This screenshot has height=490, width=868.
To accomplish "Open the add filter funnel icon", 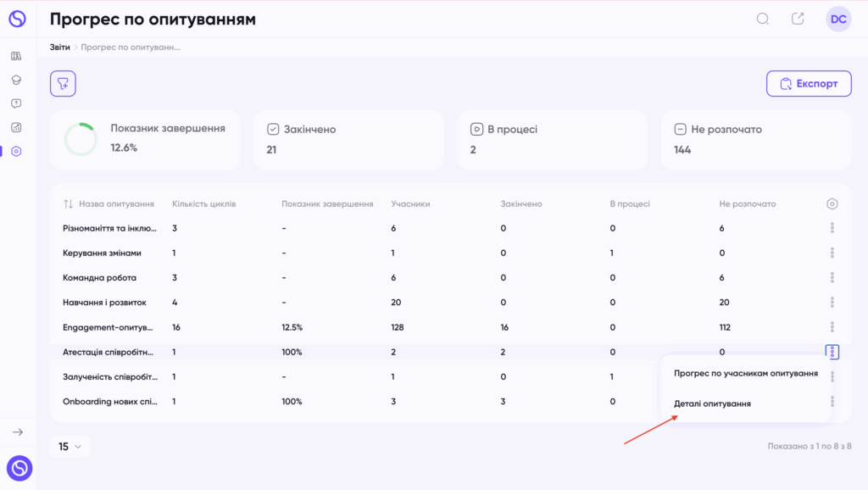I will (x=63, y=84).
